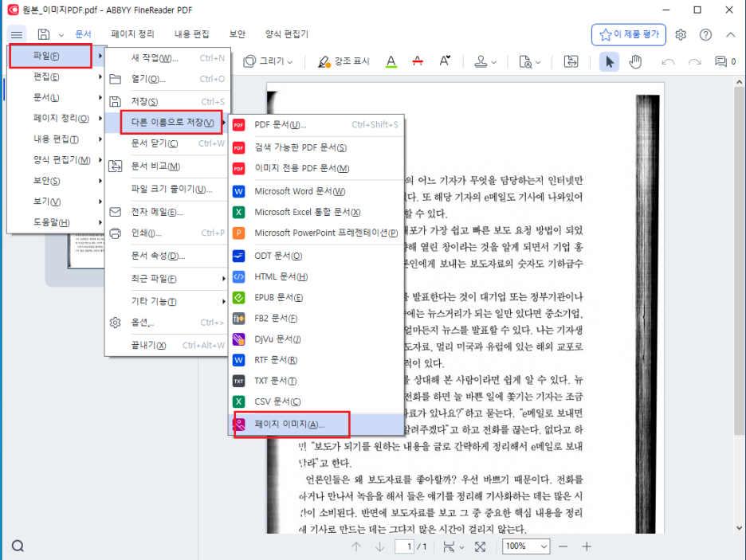This screenshot has height=560, width=746.
Task: Choose 새 작업 from File menu
Action: (168, 58)
